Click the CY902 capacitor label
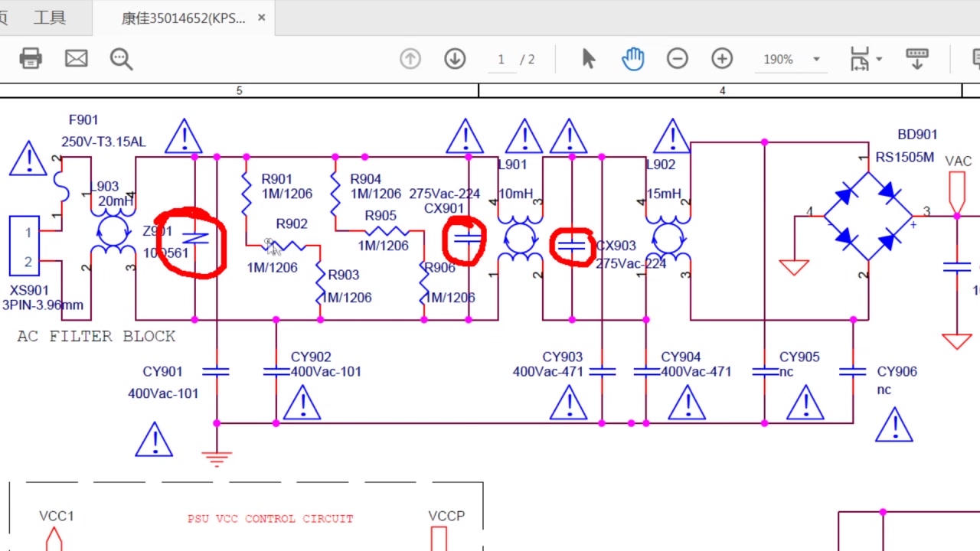This screenshot has height=551, width=980. tap(311, 357)
